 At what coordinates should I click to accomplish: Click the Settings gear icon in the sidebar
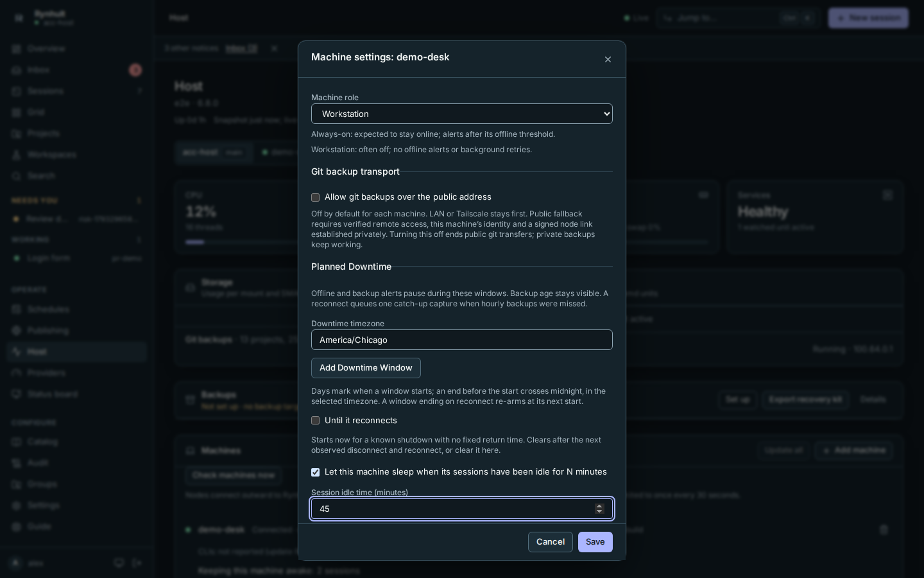pyautogui.click(x=17, y=505)
